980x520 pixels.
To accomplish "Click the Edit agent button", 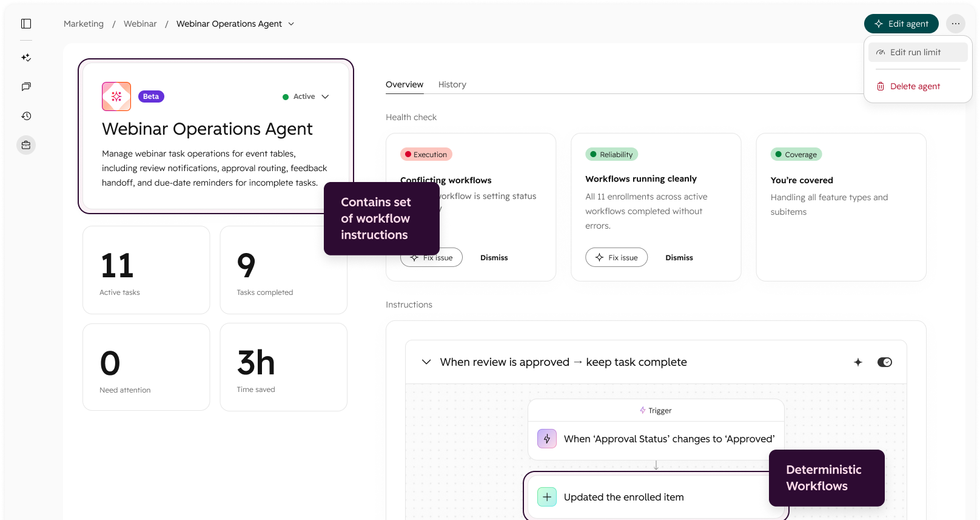I will [x=901, y=24].
